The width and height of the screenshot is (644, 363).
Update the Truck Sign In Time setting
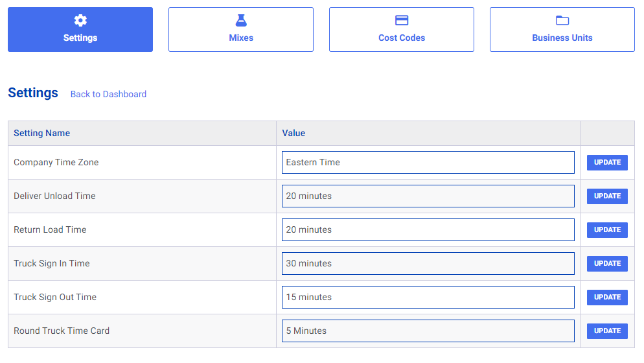click(x=607, y=264)
